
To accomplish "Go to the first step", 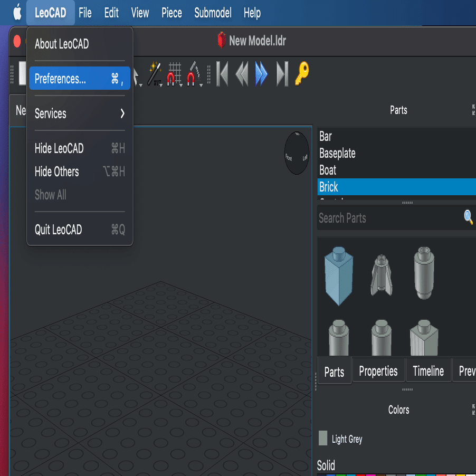I will [x=223, y=74].
